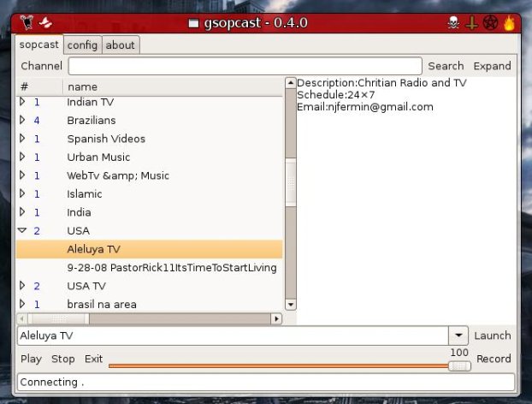
Task: Click the pentagram icon in the title bar
Action: tap(490, 23)
